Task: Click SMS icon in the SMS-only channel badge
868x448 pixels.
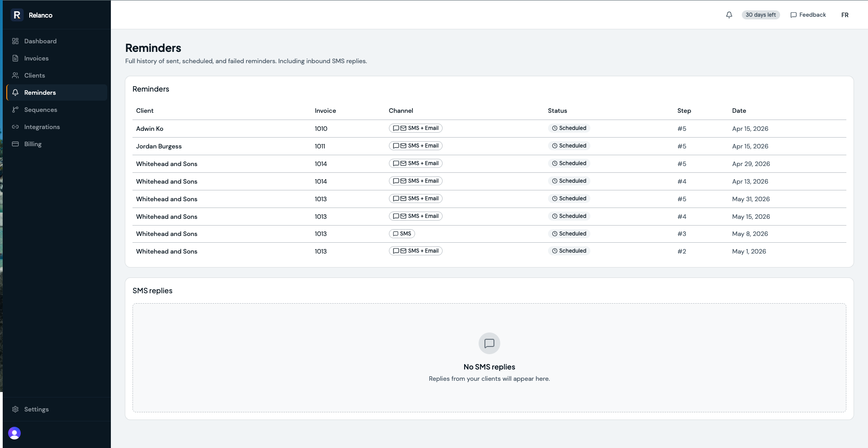Action: click(x=396, y=234)
